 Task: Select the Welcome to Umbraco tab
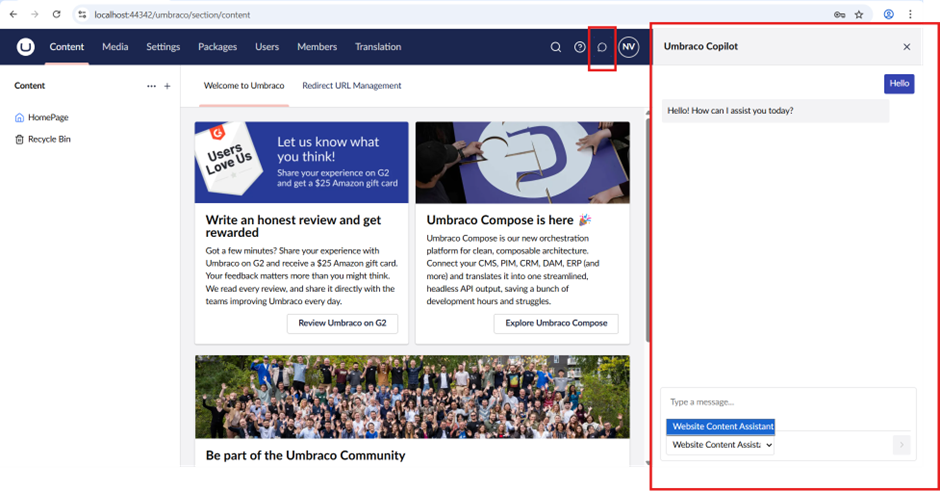(x=244, y=86)
